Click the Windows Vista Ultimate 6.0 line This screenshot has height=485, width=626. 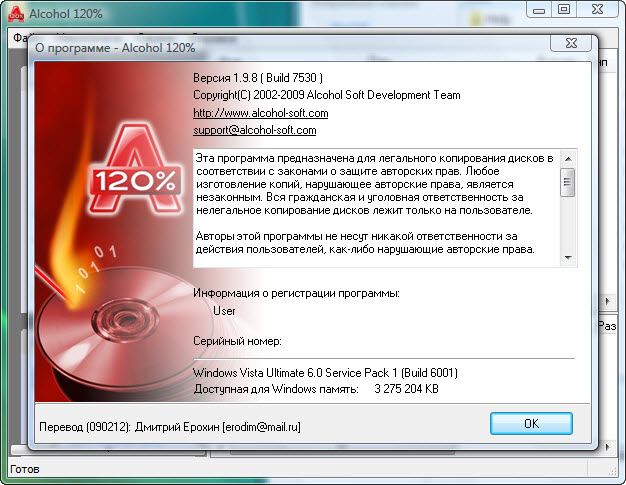click(325, 373)
